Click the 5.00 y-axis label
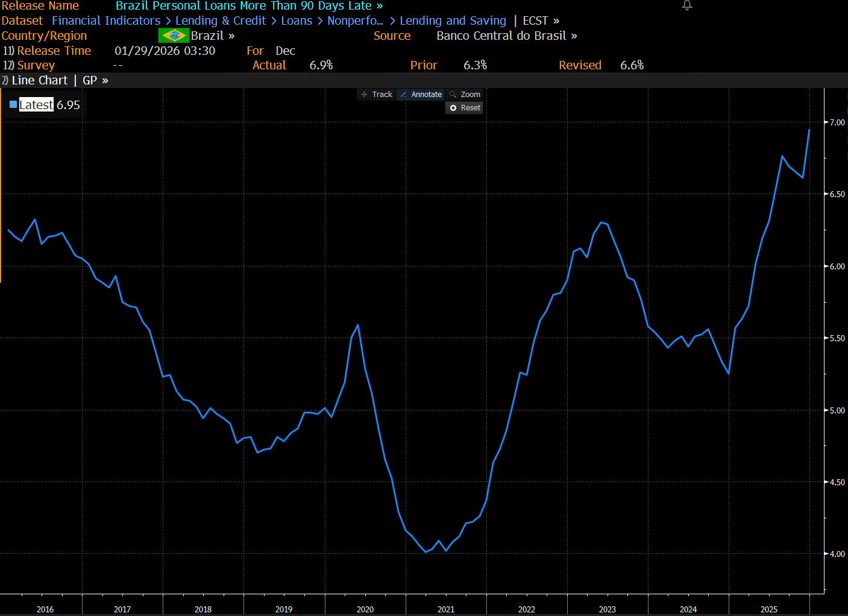848x616 pixels. pos(837,410)
